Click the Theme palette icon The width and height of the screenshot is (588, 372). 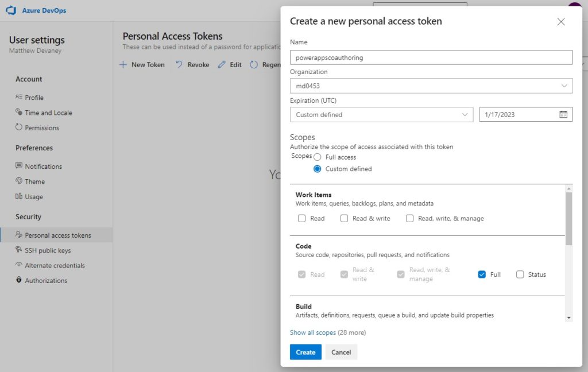pyautogui.click(x=19, y=181)
